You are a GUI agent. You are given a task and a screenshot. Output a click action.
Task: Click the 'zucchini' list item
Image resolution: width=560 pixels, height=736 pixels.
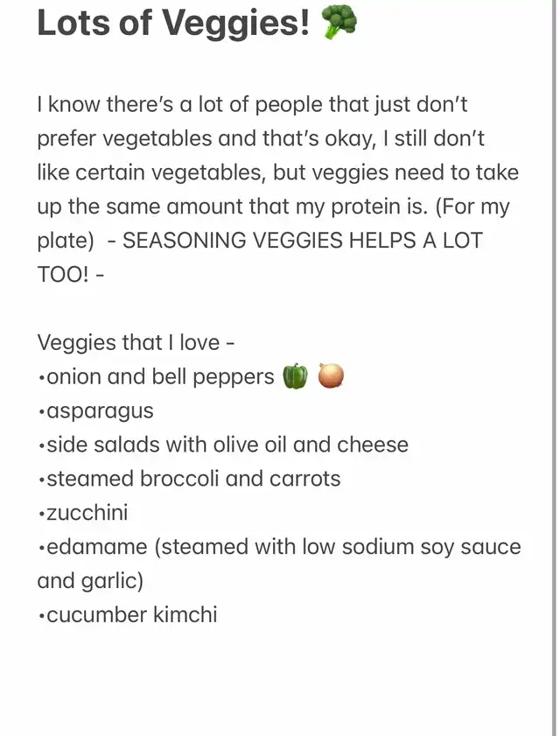tap(82, 513)
